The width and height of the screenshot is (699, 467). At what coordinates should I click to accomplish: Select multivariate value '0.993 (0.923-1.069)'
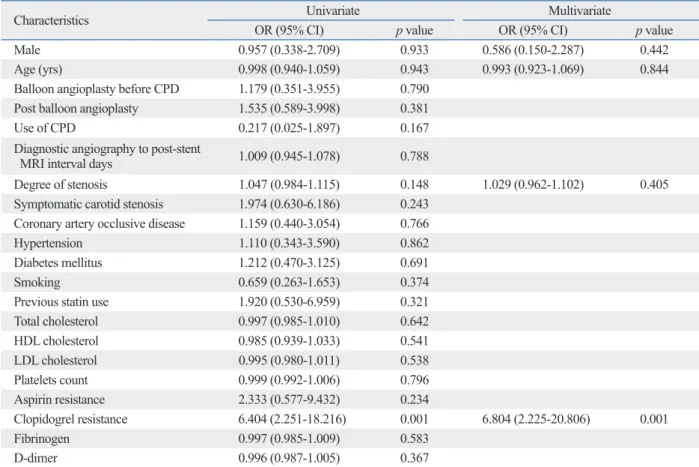pos(533,70)
